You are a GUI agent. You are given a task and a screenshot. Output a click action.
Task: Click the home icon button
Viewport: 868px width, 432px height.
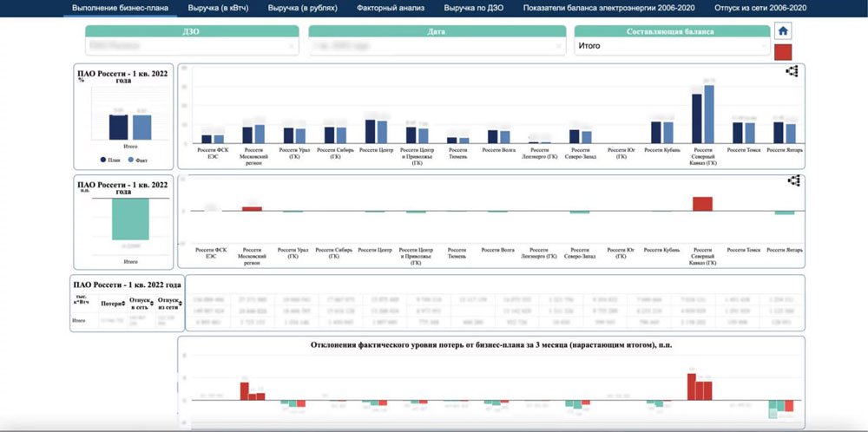click(x=783, y=30)
